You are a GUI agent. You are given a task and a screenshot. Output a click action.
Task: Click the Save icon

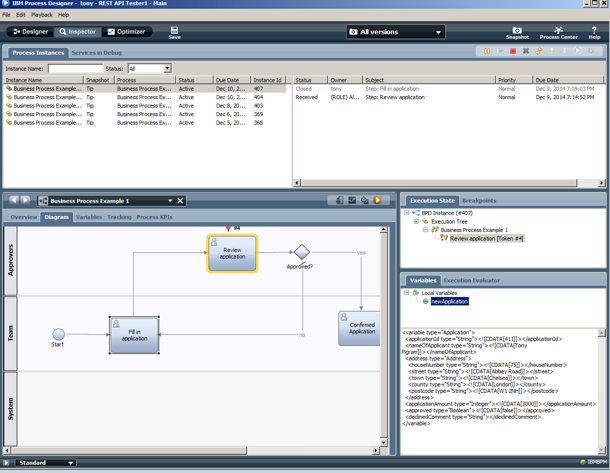pos(174,32)
